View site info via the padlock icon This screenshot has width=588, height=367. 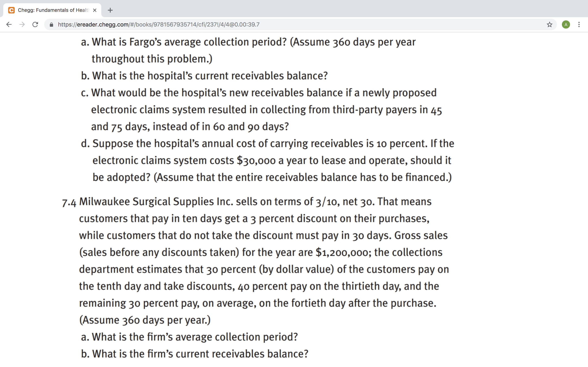coord(51,24)
